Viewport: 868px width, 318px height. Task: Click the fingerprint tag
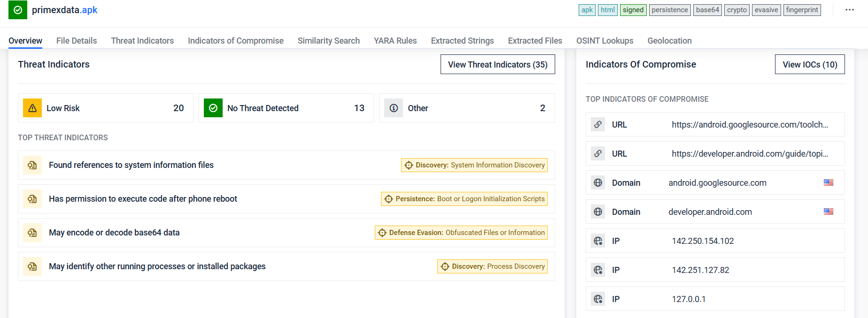pyautogui.click(x=802, y=10)
